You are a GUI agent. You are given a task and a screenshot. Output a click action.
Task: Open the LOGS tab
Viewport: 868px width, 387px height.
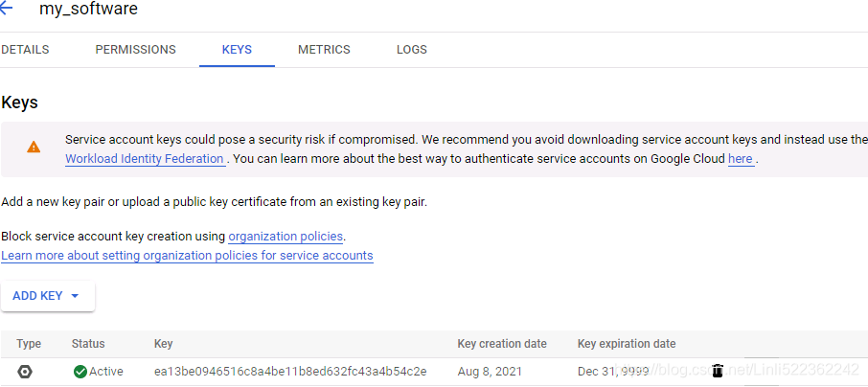pyautogui.click(x=412, y=50)
